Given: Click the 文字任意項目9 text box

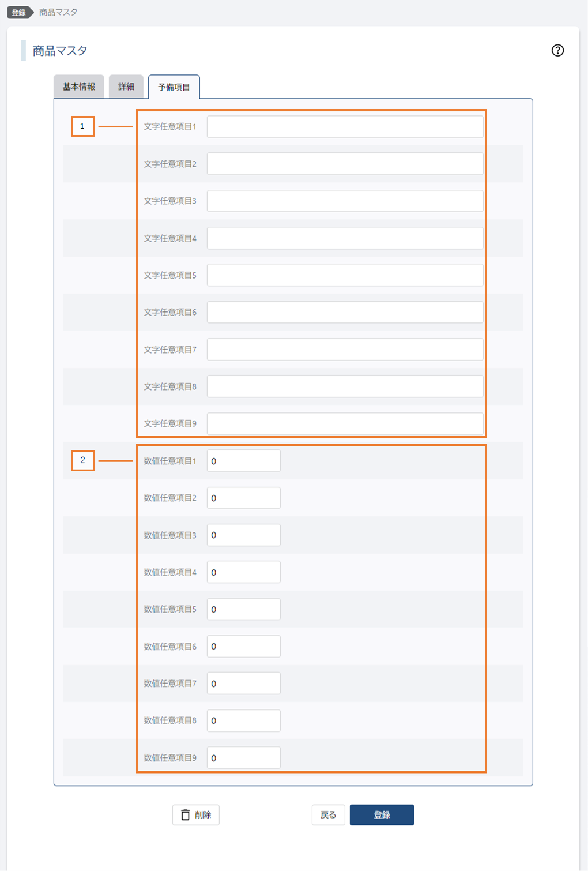Looking at the screenshot, I should [x=345, y=423].
